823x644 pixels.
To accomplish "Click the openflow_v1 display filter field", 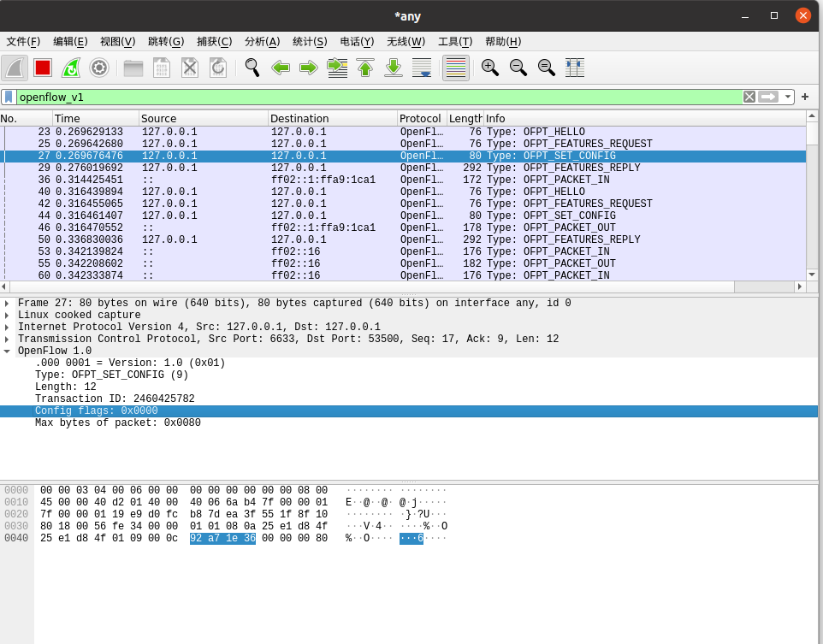I will point(378,97).
